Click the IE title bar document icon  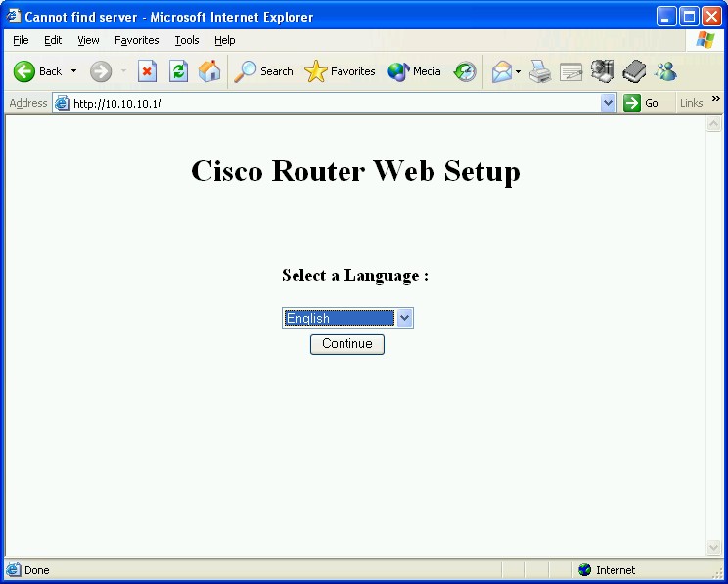point(14,17)
